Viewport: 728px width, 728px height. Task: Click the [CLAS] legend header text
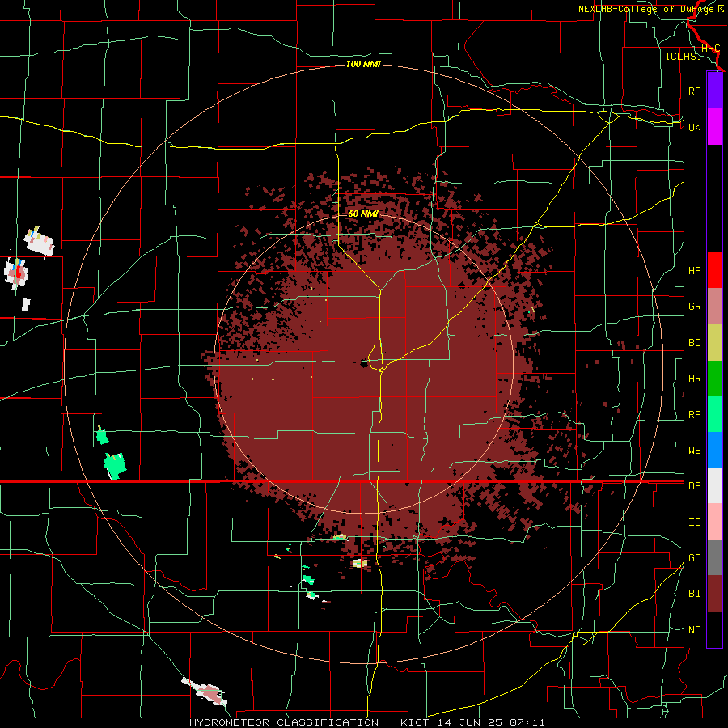click(x=684, y=56)
